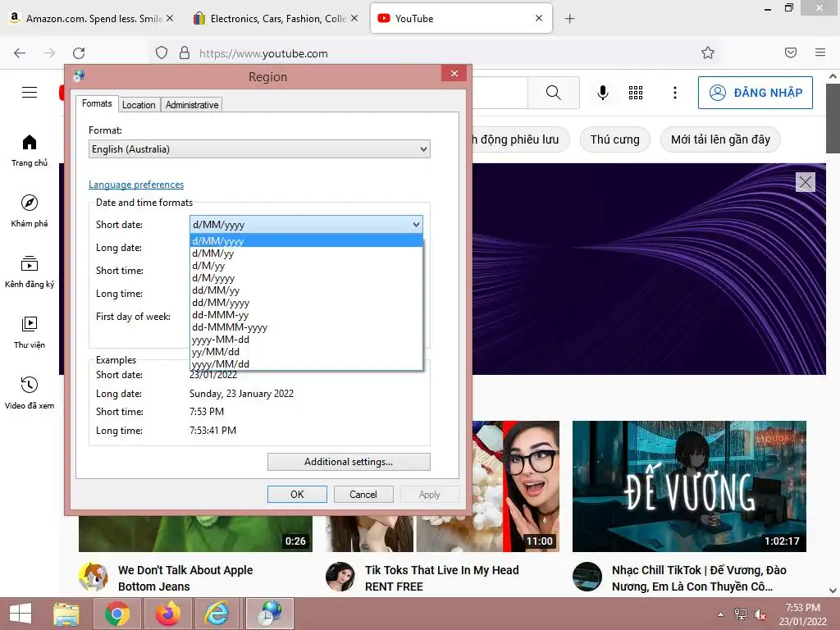Close the Amazon.com tab
Screen dimensions: 840x630
[x=170, y=18]
